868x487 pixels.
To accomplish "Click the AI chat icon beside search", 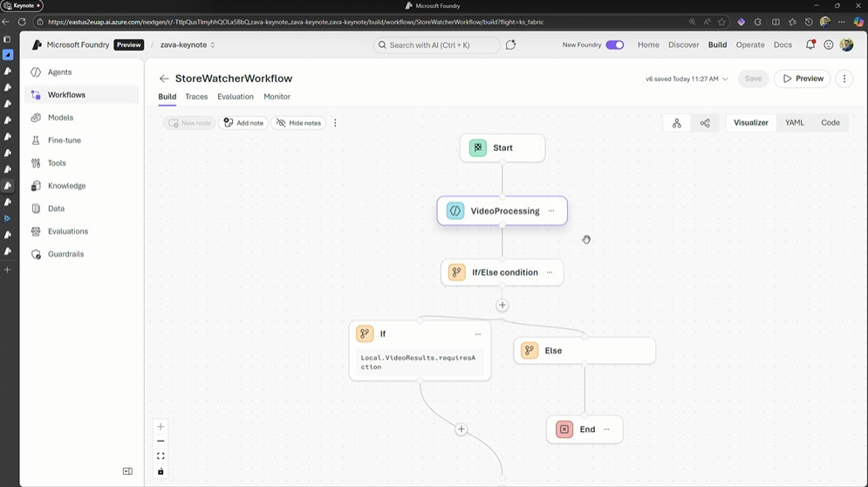I will pos(511,45).
